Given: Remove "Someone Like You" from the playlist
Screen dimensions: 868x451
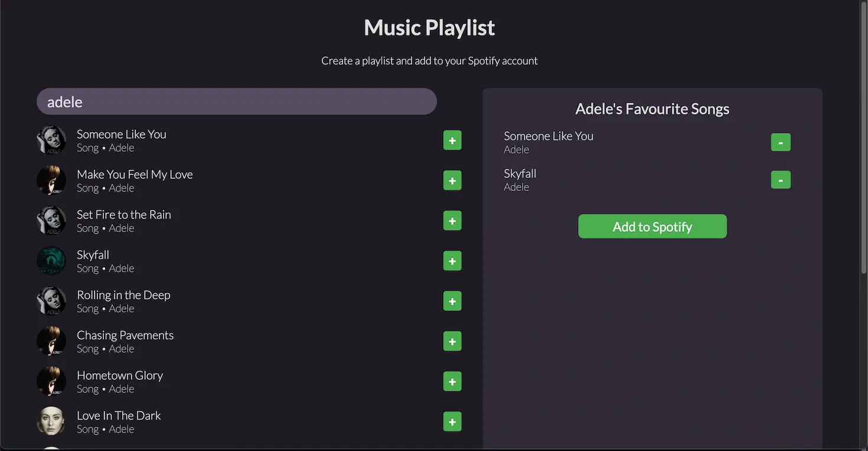Looking at the screenshot, I should [x=781, y=142].
